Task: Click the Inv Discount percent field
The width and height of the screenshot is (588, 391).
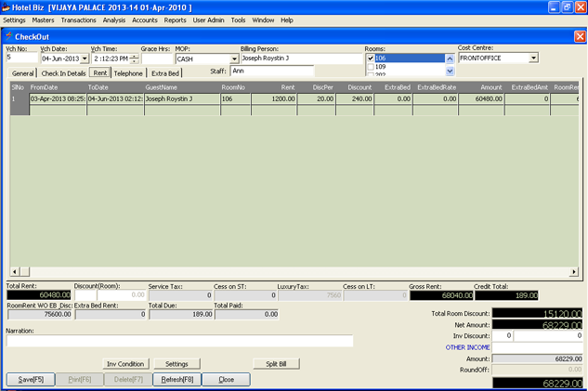Action: [503, 336]
